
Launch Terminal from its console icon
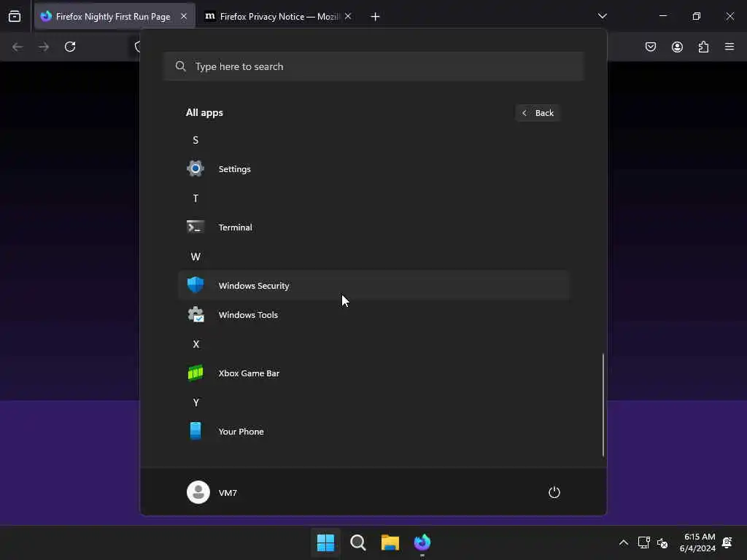pyautogui.click(x=196, y=227)
